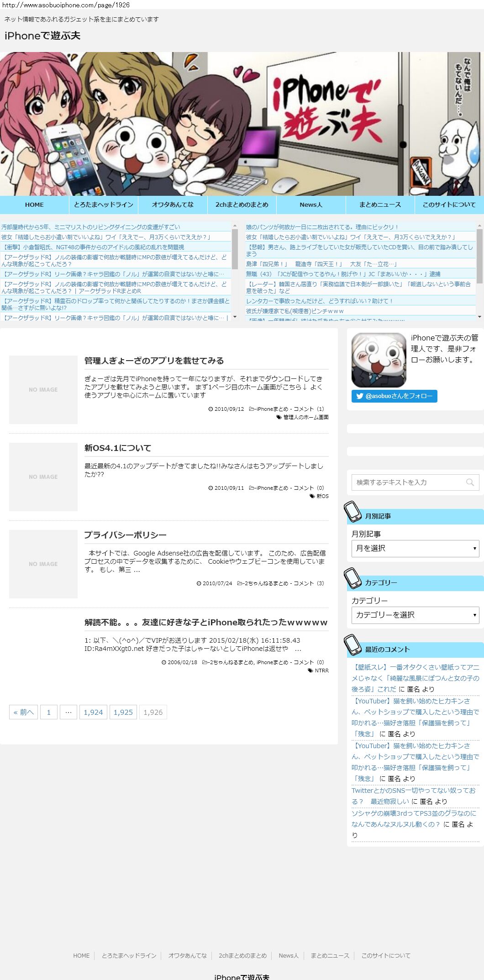484x980 pixels.
Task: Click the admin avatar profile image
Action: tap(379, 360)
